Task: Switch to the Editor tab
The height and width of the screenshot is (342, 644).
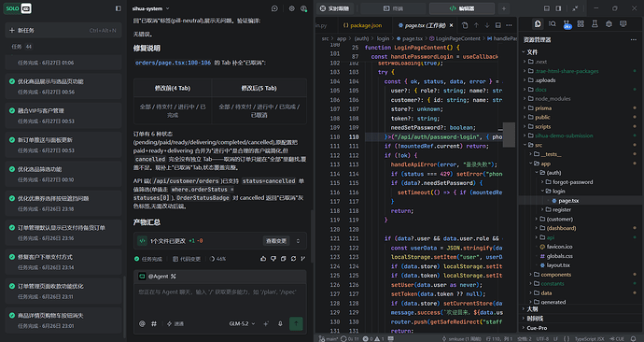Action: (x=462, y=8)
